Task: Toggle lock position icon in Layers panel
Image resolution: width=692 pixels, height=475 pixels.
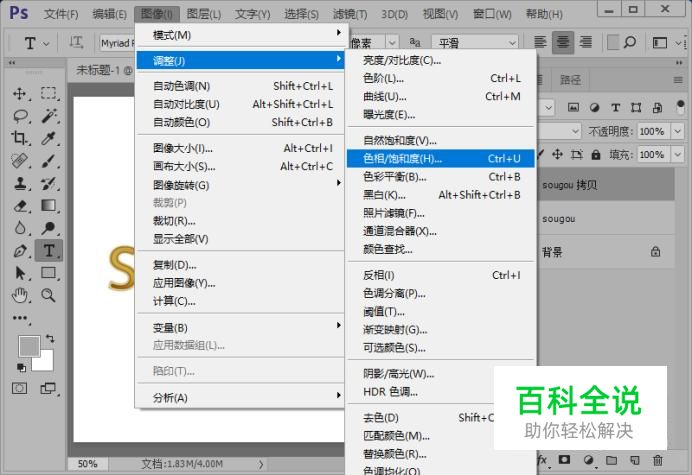Action: click(x=557, y=154)
